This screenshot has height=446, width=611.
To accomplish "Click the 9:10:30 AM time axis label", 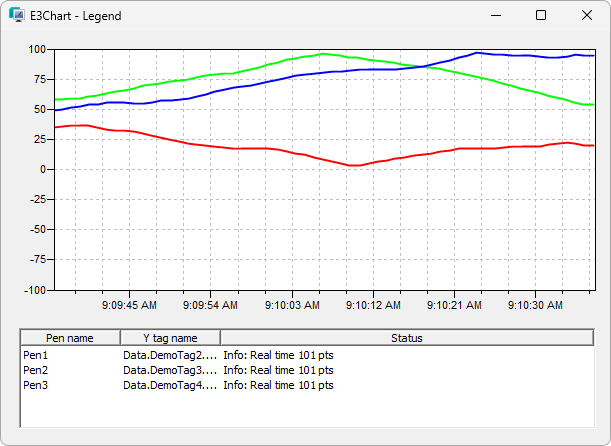I will click(x=535, y=305).
